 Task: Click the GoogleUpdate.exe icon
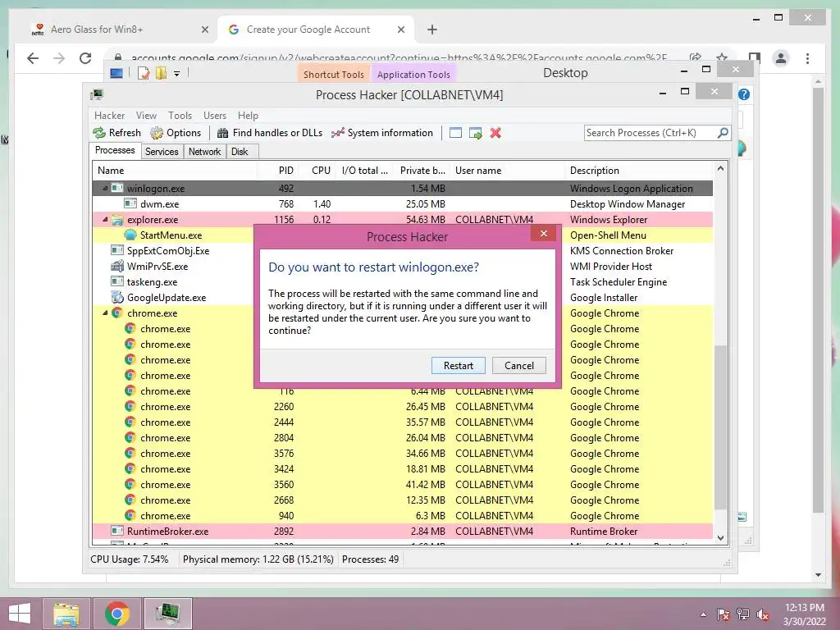[117, 297]
